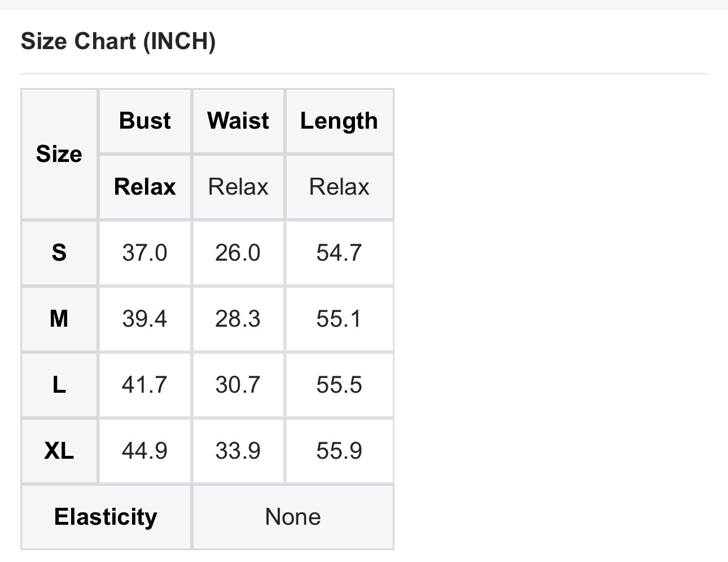This screenshot has height=562, width=728.
Task: Click the L size row label
Action: tap(59, 385)
